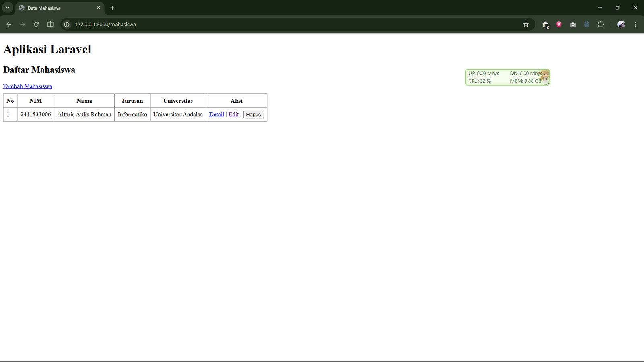The width and height of the screenshot is (644, 362).
Task: Click the name cell Alfaris Aulia Rahman
Action: [x=85, y=114]
